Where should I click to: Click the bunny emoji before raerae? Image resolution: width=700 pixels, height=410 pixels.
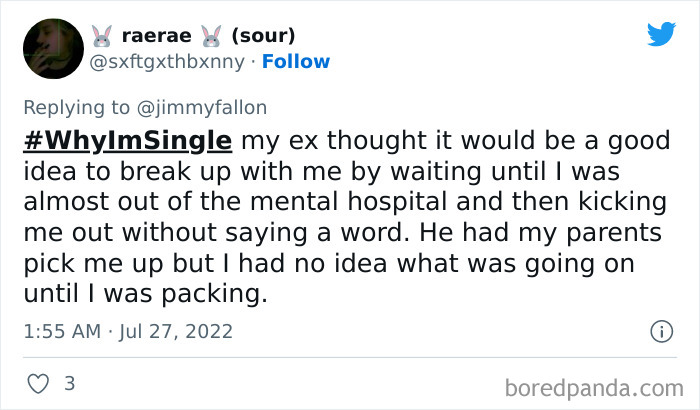[x=101, y=36]
